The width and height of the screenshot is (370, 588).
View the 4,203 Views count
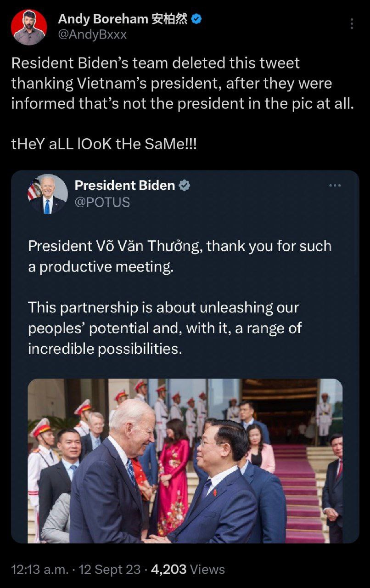pyautogui.click(x=188, y=570)
